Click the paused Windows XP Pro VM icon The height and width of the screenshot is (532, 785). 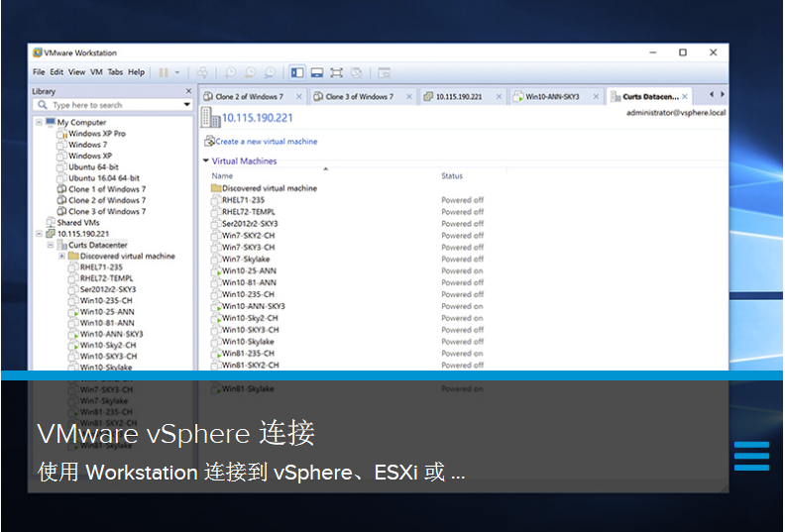[x=61, y=133]
